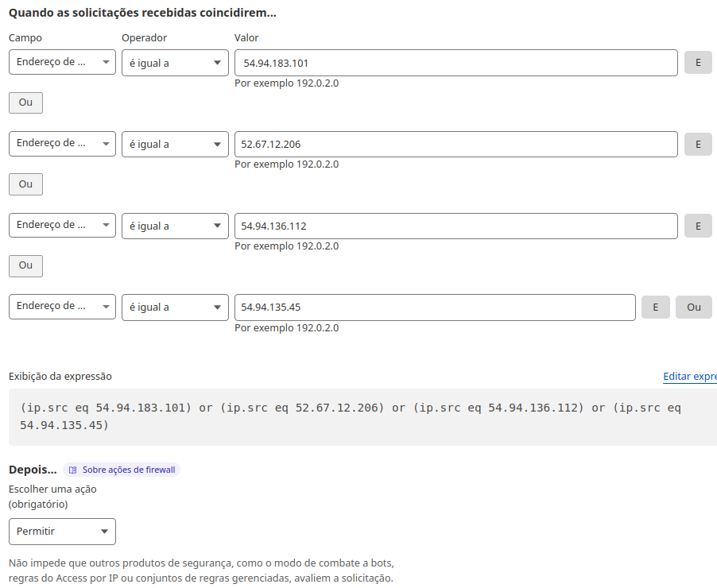Click the 'Valor' column label
This screenshot has height=588, width=717.
click(246, 38)
